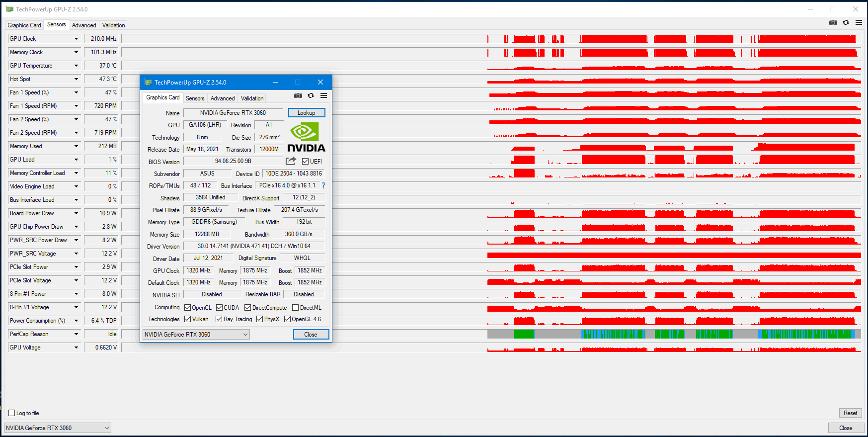Viewport: 868px width, 437px height.
Task: Select the Graphics Card tab in the front window
Action: point(163,97)
